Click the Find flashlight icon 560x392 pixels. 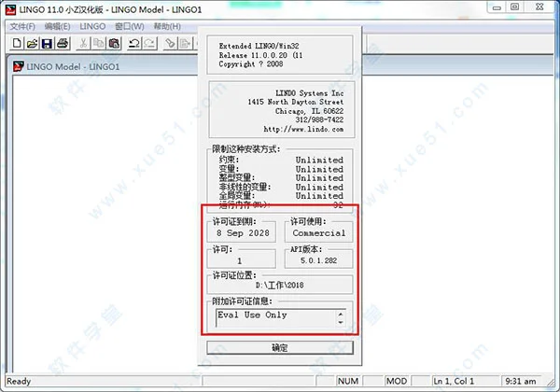[171, 44]
